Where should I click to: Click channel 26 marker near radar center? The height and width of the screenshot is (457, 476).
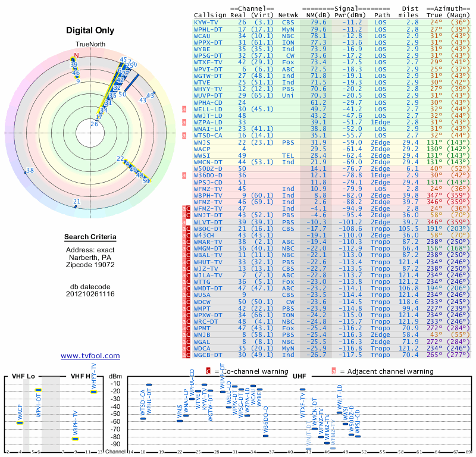(x=95, y=124)
